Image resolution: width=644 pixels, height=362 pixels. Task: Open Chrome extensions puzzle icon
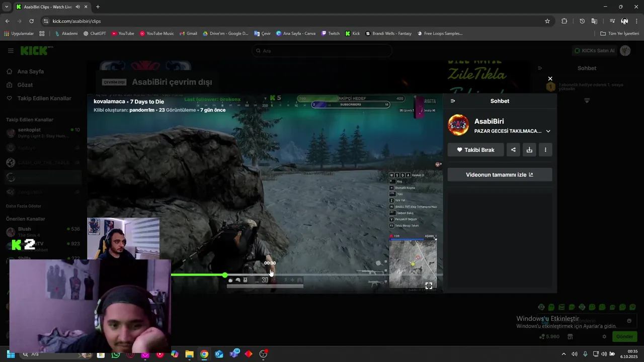(564, 21)
